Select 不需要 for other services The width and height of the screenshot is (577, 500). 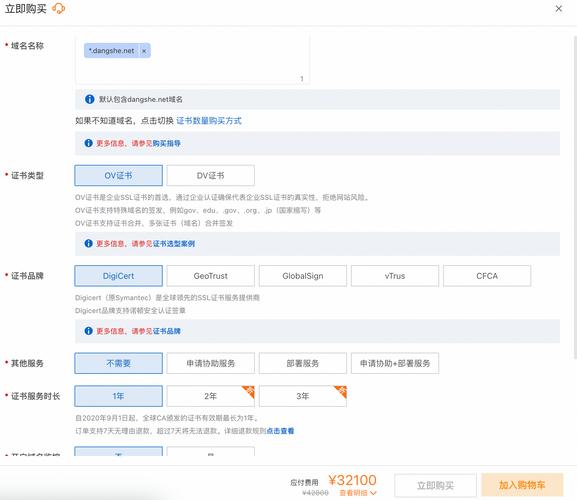118,364
